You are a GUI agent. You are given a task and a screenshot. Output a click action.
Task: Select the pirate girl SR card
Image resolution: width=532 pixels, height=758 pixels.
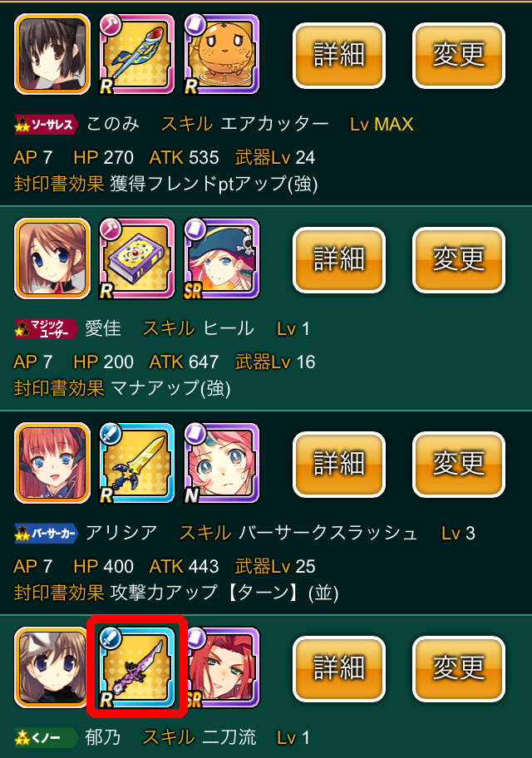click(222, 258)
